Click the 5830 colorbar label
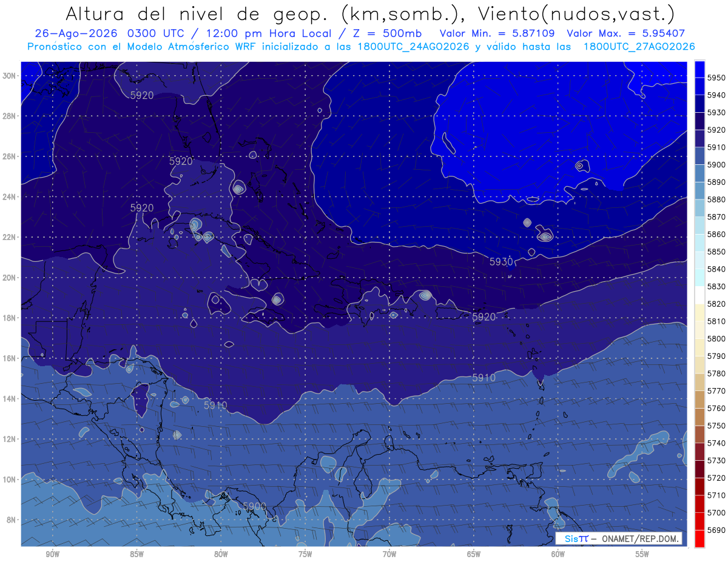The width and height of the screenshot is (728, 562). pos(716,286)
